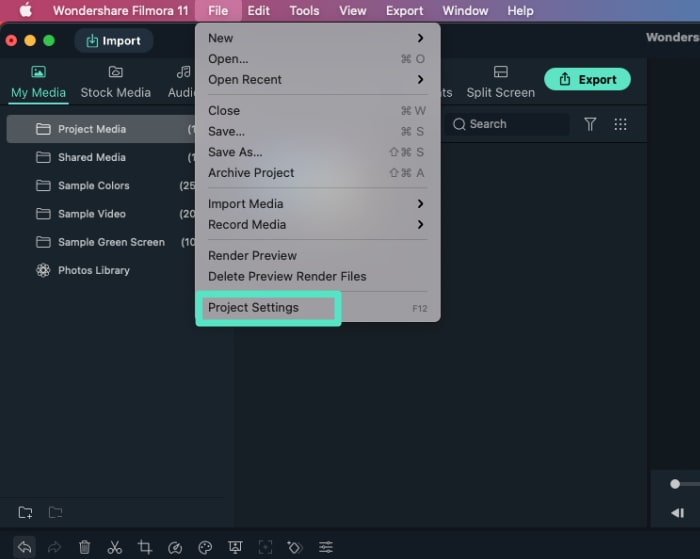Select the Split scissors icon
The width and height of the screenshot is (700, 559).
[115, 547]
